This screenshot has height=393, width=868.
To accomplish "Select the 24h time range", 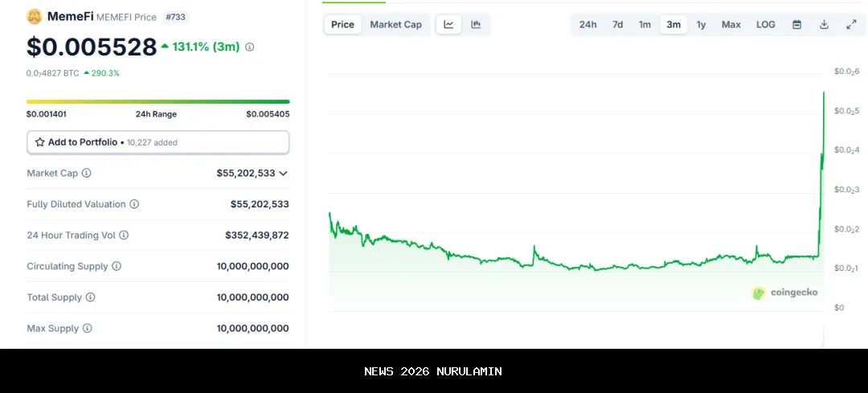I will (588, 24).
